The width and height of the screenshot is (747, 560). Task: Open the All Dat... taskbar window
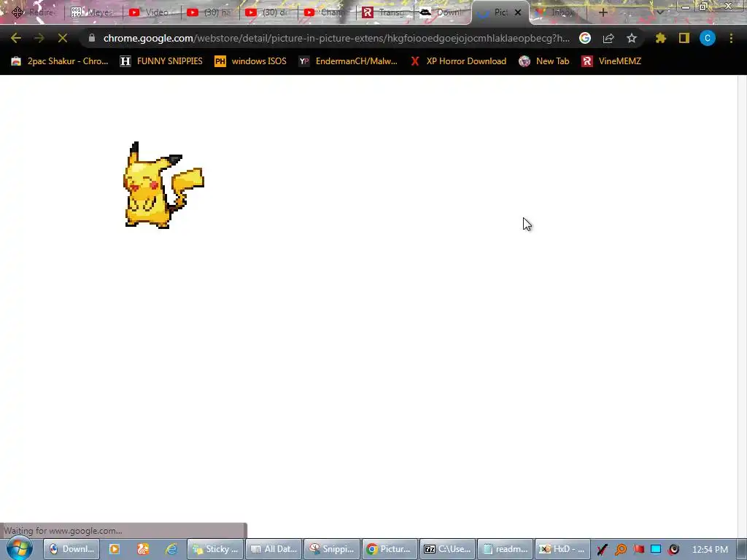[274, 549]
